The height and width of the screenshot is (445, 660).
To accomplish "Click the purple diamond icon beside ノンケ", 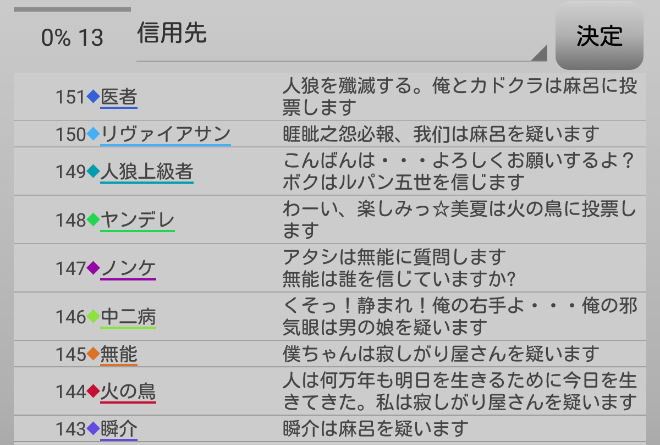I will (x=93, y=268).
